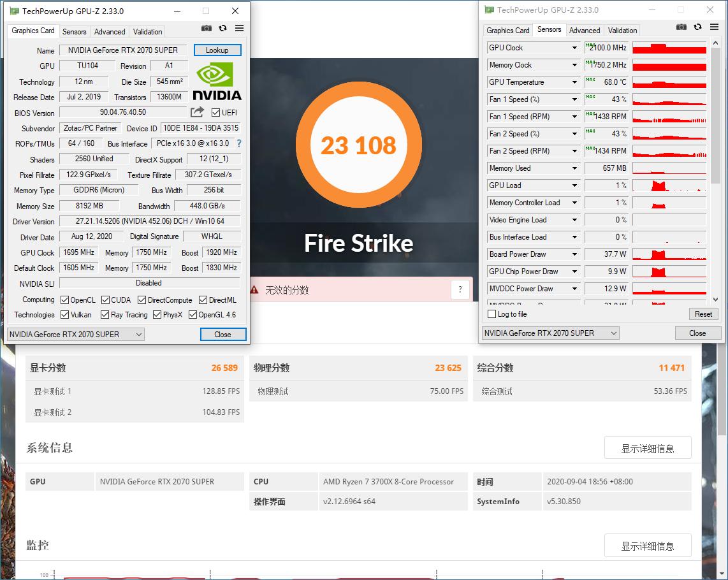Click 23 108 Fire Strike score circle
Image resolution: width=728 pixels, height=580 pixels.
coord(358,145)
